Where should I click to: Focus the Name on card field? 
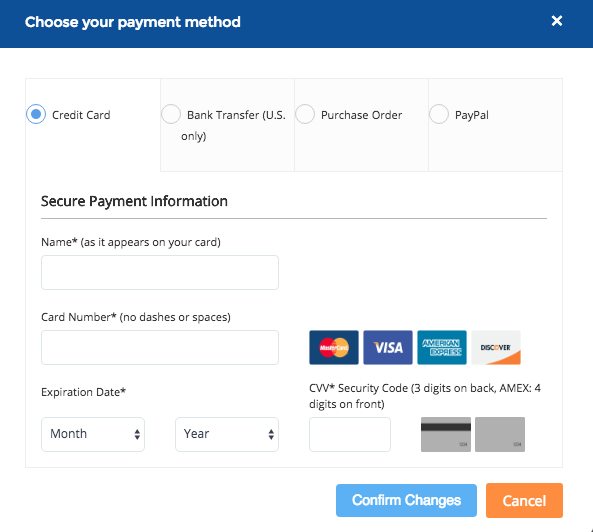pos(160,273)
